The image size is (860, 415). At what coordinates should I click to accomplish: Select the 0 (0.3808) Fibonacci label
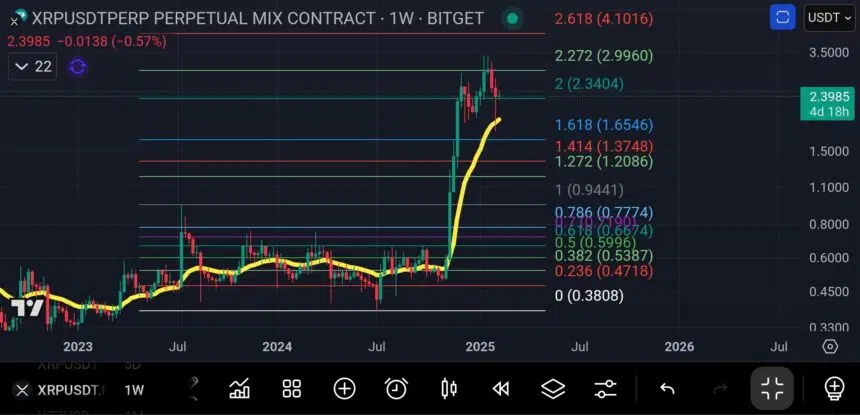tap(589, 296)
